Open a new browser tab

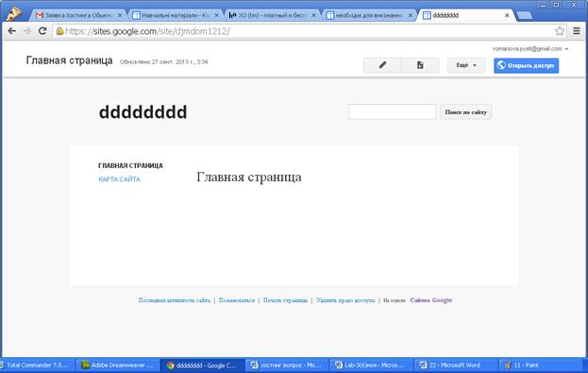pyautogui.click(x=524, y=15)
